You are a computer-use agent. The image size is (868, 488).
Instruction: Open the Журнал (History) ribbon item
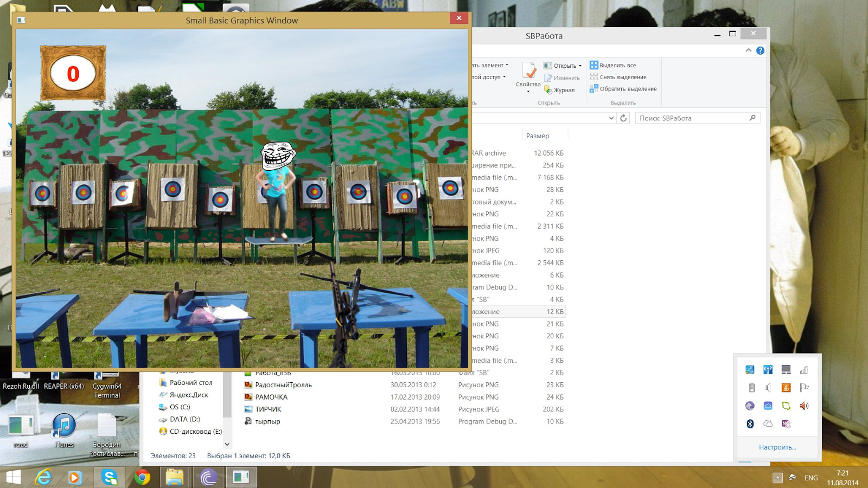tap(559, 90)
